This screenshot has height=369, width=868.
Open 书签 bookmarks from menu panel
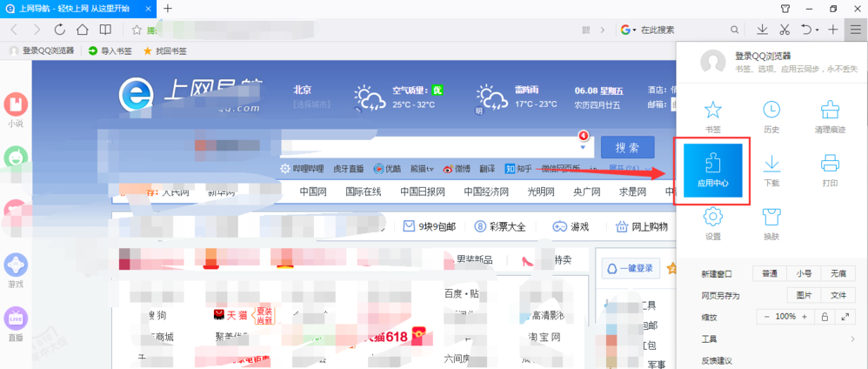point(712,117)
